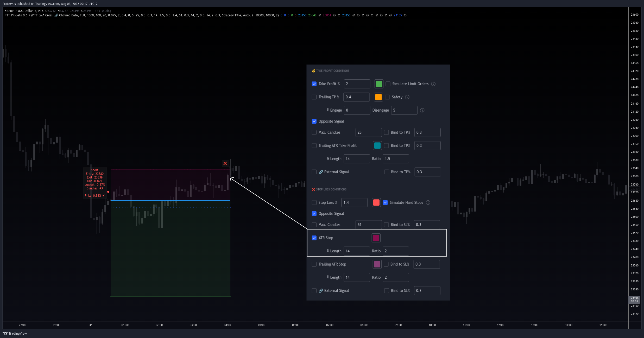
Task: Click the red X stop marker on chart
Action: (225, 163)
